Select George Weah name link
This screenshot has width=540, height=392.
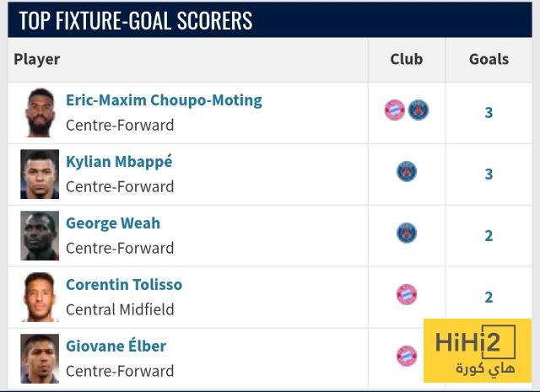pos(113,223)
